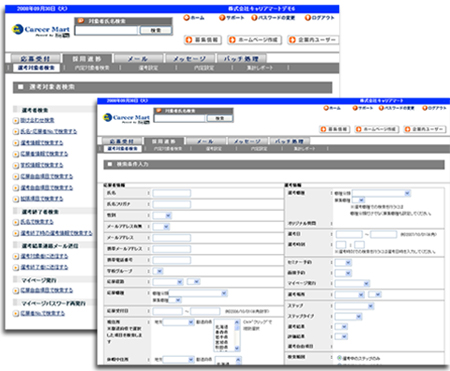Click the Career Mart logo in the front window
Image resolution: width=450 pixels, height=371 pixels.
tap(126, 118)
